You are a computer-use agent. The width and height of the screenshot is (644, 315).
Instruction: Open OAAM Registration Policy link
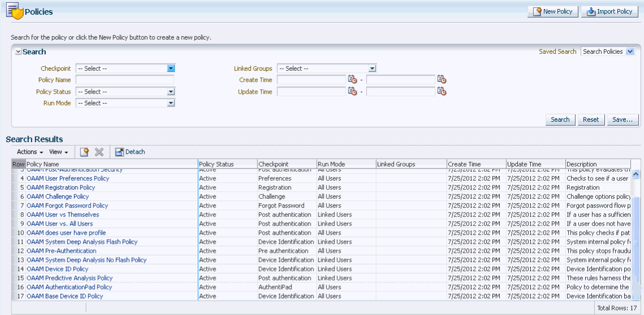[x=61, y=188]
